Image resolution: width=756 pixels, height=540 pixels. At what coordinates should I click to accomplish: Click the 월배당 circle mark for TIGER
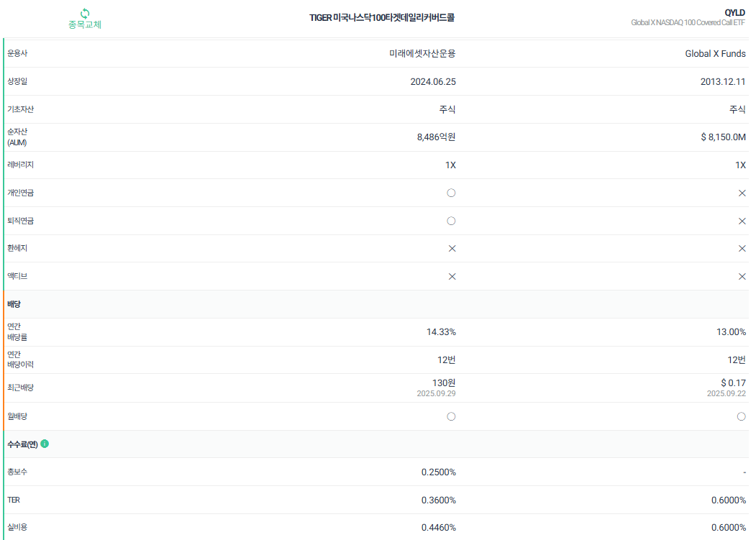tap(451, 416)
